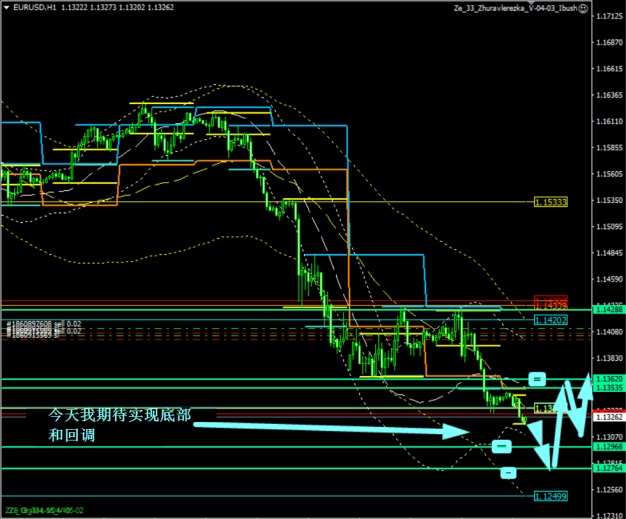Open the chart dropdown triangle beside EURUSD,H1
Viewport: 626px width, 519px height.
click(x=4, y=6)
